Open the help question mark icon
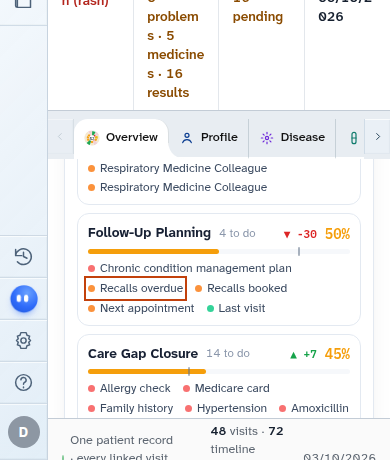390x460 pixels. 23,382
